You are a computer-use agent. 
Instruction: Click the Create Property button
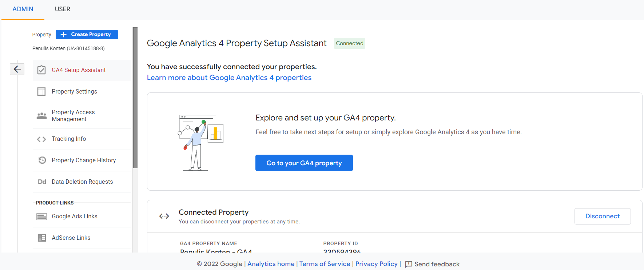coord(87,35)
